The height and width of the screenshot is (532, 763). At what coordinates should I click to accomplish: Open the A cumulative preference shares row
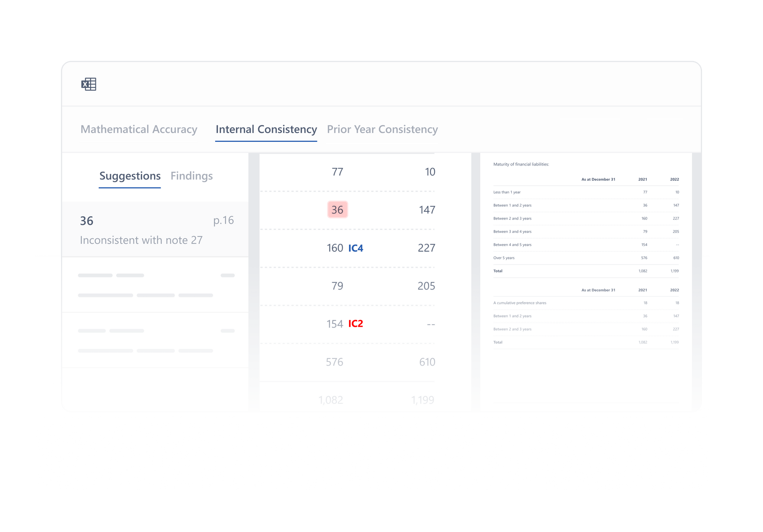click(519, 303)
